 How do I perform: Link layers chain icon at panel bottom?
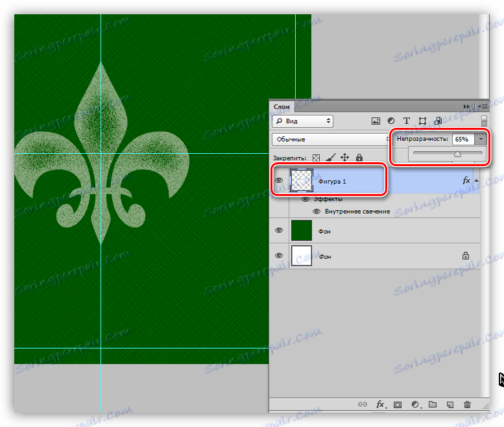pyautogui.click(x=362, y=404)
